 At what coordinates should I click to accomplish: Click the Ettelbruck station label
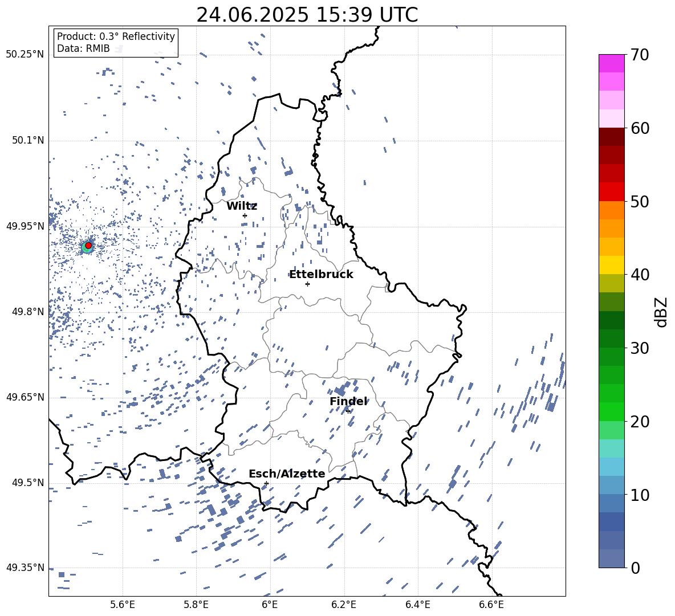point(321,275)
